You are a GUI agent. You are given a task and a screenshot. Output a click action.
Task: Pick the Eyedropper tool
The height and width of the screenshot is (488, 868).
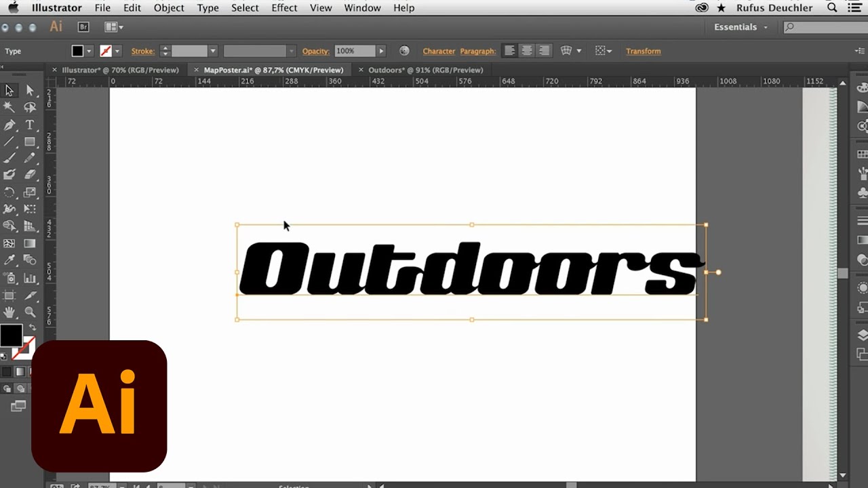pyautogui.click(x=9, y=260)
